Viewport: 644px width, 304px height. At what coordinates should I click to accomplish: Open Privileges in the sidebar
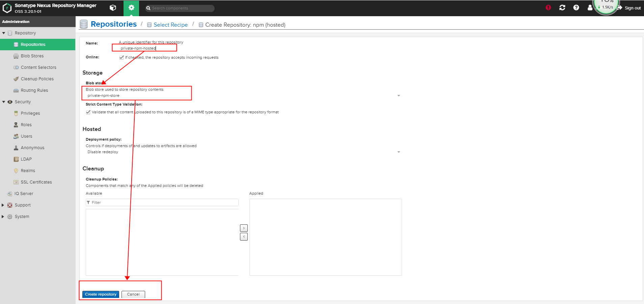[37, 113]
